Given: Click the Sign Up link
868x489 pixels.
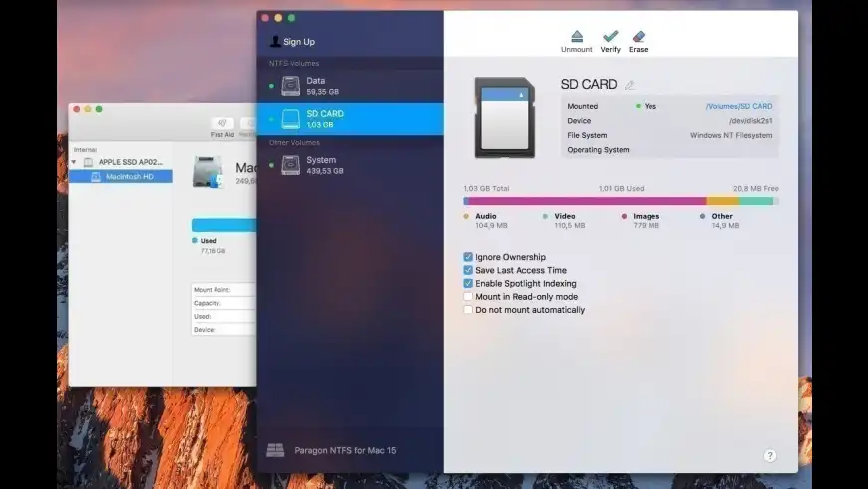Looking at the screenshot, I should pos(299,42).
